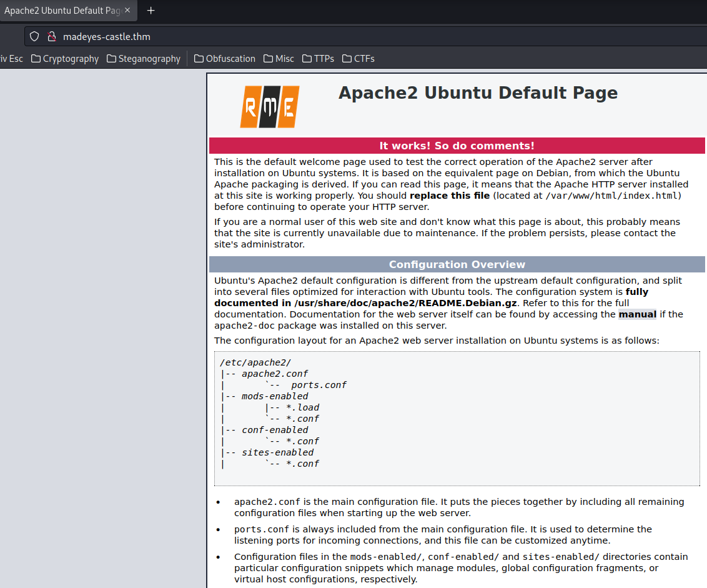Click the RME logo image

pyautogui.click(x=270, y=107)
